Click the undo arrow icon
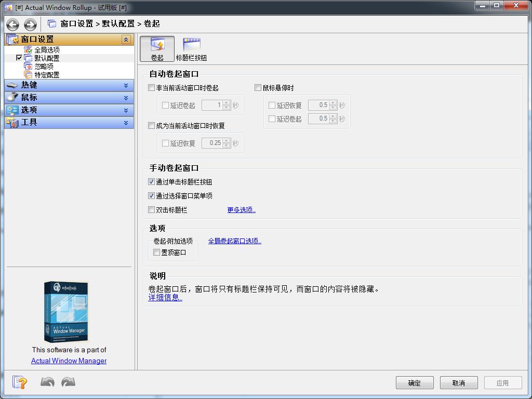 click(47, 382)
